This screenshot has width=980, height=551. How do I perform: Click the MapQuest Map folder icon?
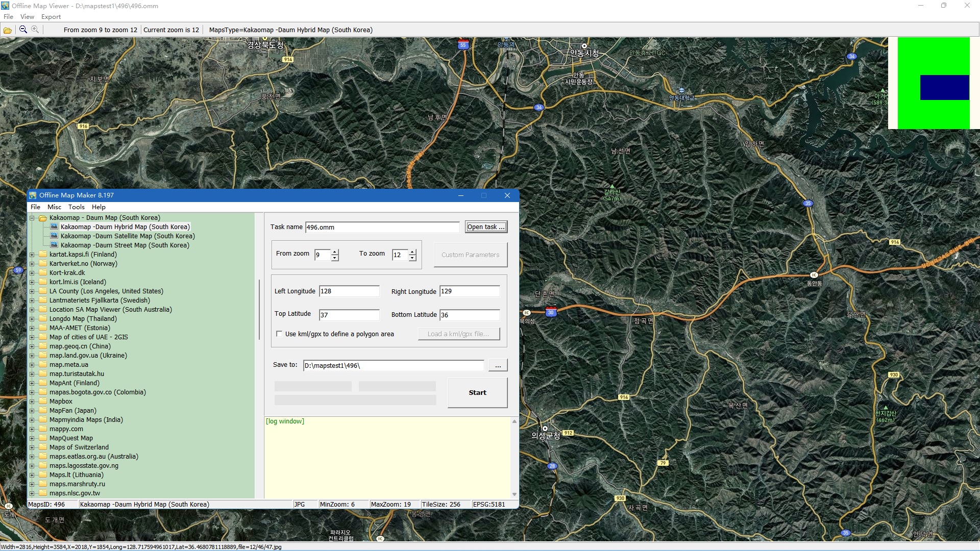pyautogui.click(x=43, y=438)
